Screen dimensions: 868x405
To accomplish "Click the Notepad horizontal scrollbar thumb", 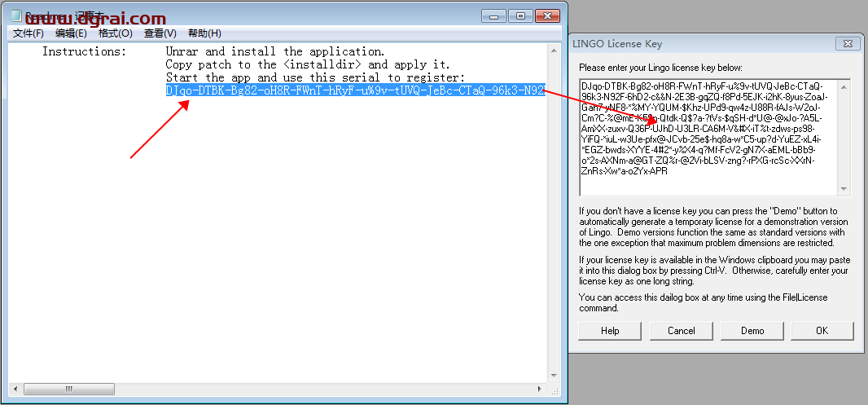I will point(69,389).
